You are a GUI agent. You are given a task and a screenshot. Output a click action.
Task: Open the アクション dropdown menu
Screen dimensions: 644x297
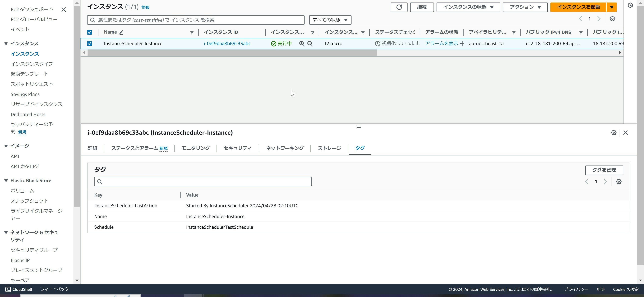click(x=525, y=7)
